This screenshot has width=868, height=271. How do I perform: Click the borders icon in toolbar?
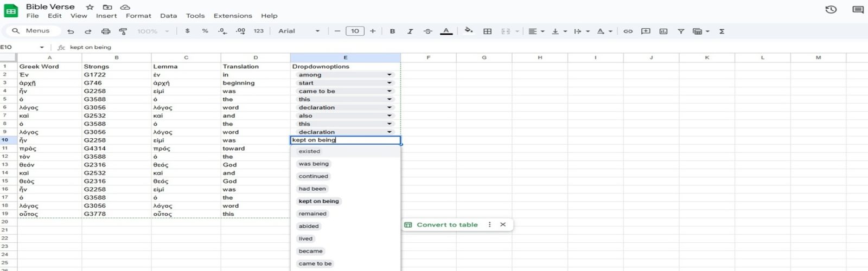tap(487, 31)
